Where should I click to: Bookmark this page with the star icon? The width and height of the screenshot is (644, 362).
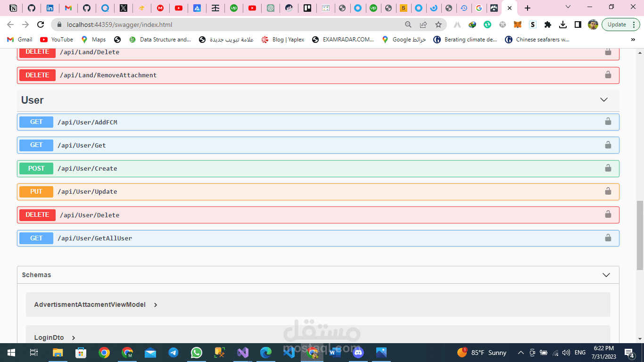[438, 25]
